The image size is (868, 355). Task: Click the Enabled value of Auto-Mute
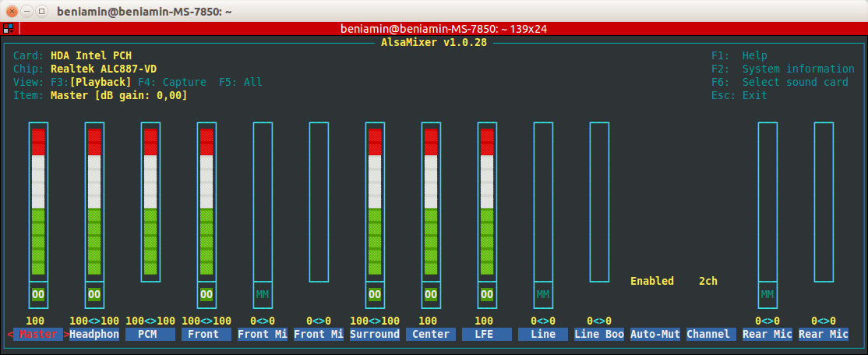click(652, 281)
